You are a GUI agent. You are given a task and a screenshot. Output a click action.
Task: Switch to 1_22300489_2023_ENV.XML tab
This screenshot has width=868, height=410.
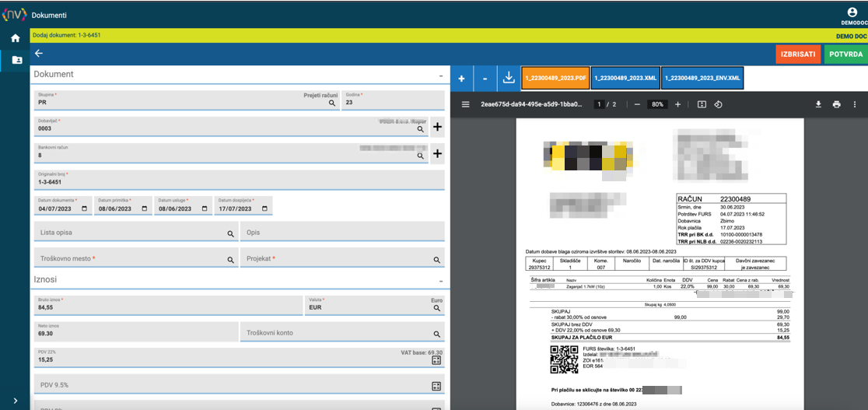tap(702, 79)
